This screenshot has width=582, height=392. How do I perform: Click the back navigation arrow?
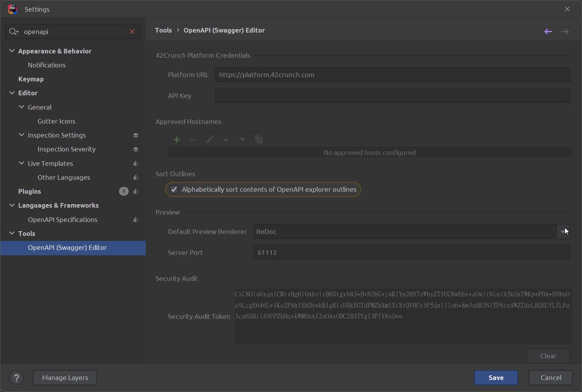(x=548, y=31)
